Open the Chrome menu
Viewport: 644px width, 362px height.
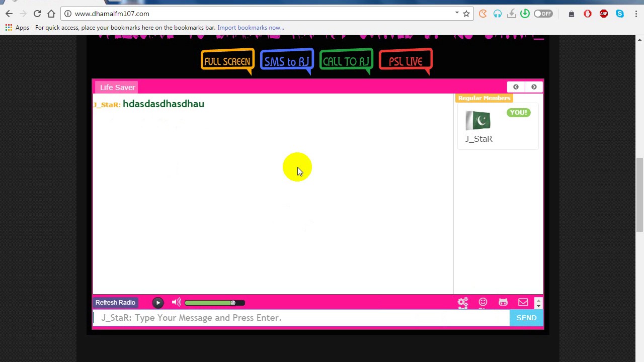pos(635,14)
